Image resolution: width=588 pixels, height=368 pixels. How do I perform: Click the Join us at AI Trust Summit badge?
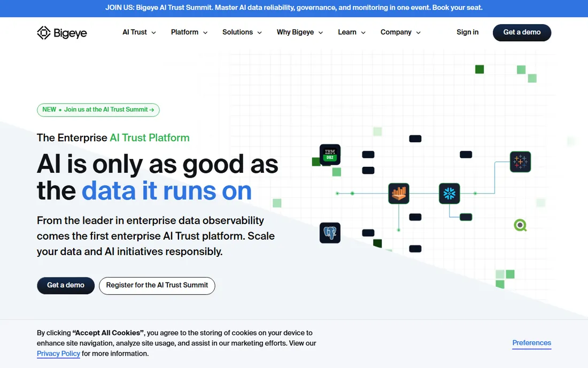point(98,110)
